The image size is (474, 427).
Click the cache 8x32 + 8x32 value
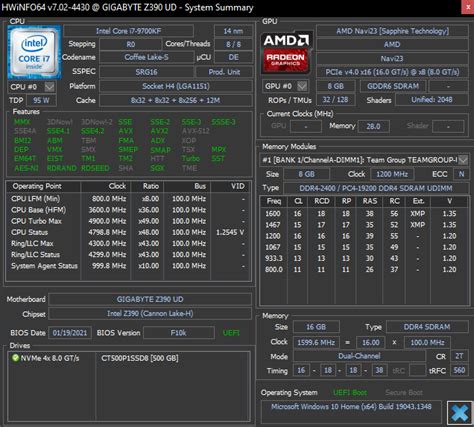point(176,100)
